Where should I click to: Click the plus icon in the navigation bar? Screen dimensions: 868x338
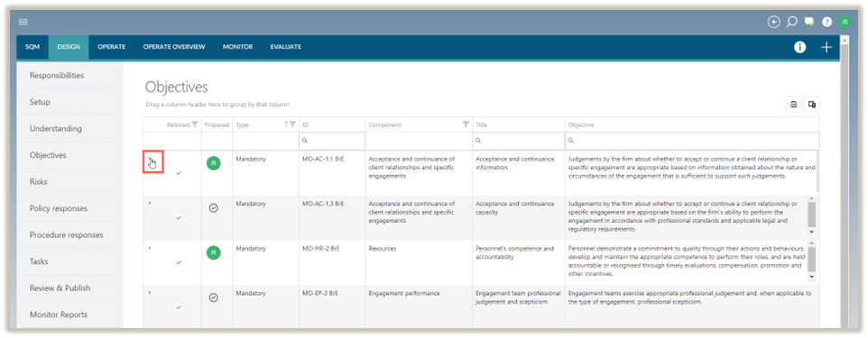pos(826,47)
